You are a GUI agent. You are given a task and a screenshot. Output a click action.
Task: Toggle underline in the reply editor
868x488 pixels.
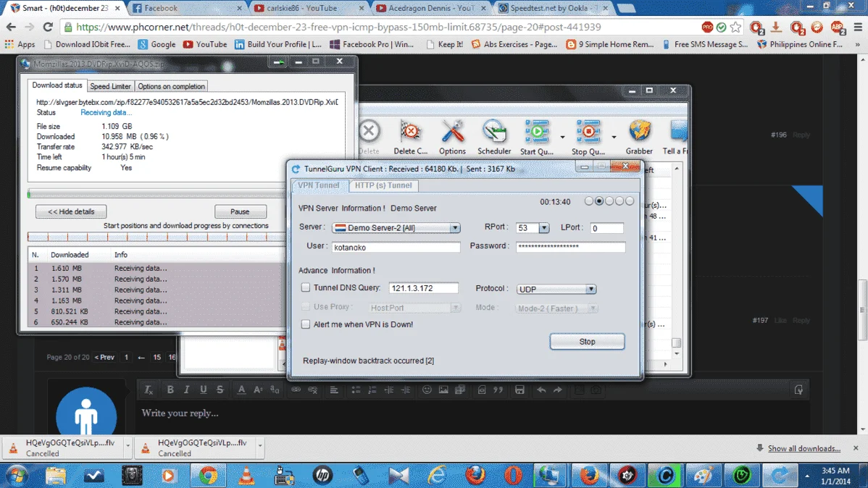tap(203, 390)
